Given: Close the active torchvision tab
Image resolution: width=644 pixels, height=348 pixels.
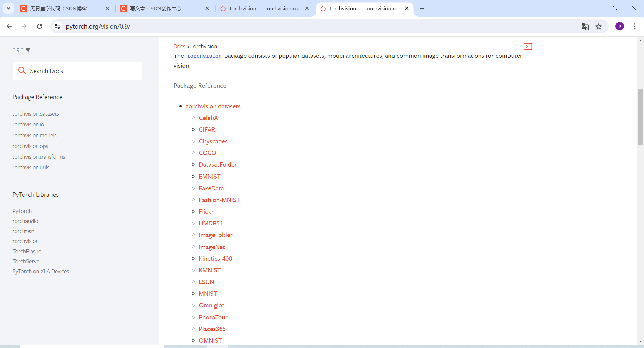Looking at the screenshot, I should [407, 8].
